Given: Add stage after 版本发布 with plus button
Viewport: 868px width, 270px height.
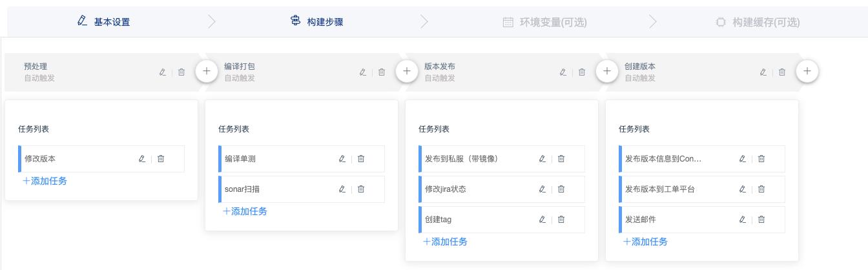Looking at the screenshot, I should pyautogui.click(x=607, y=72).
